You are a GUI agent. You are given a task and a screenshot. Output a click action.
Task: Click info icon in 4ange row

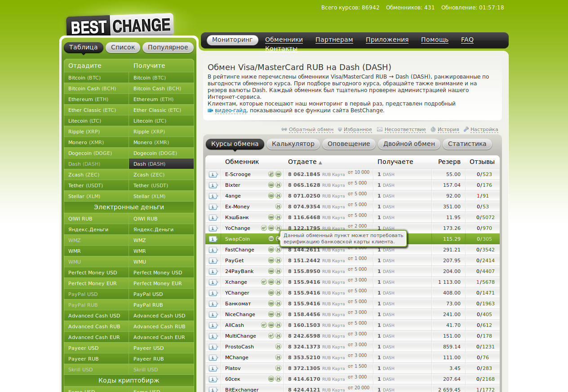(213, 196)
